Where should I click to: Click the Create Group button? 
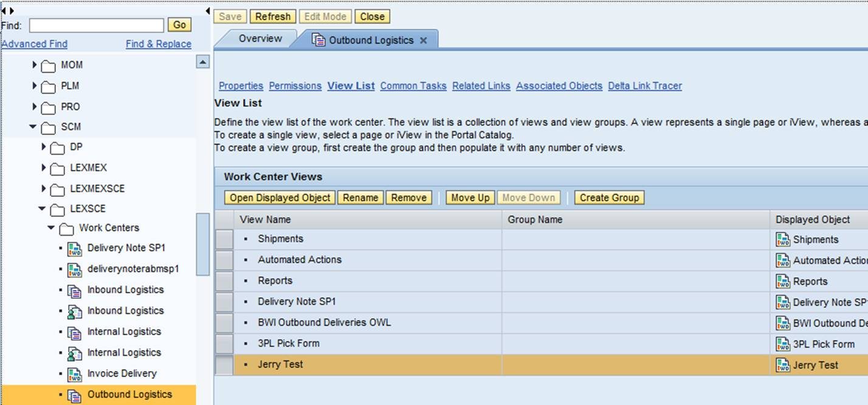click(609, 198)
